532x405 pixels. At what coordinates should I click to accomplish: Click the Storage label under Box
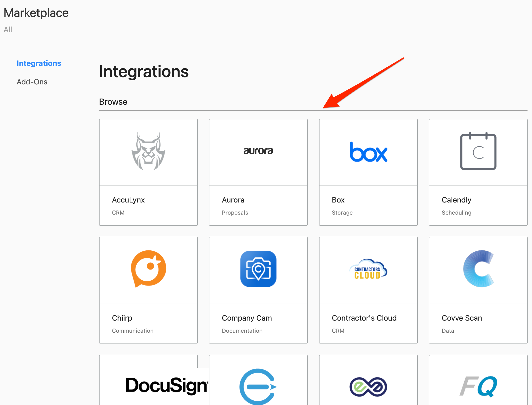pyautogui.click(x=342, y=213)
